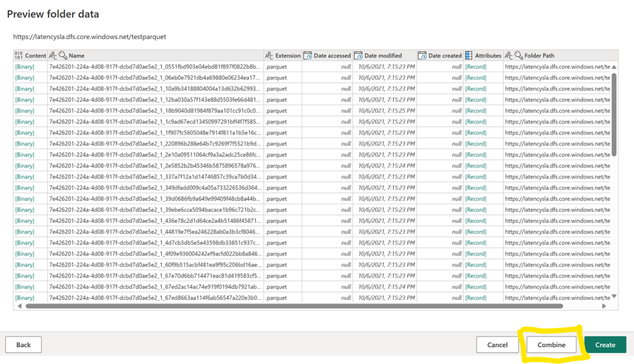Click the text type icon in Extension header
The height and width of the screenshot is (364, 634).
pyautogui.click(x=269, y=56)
